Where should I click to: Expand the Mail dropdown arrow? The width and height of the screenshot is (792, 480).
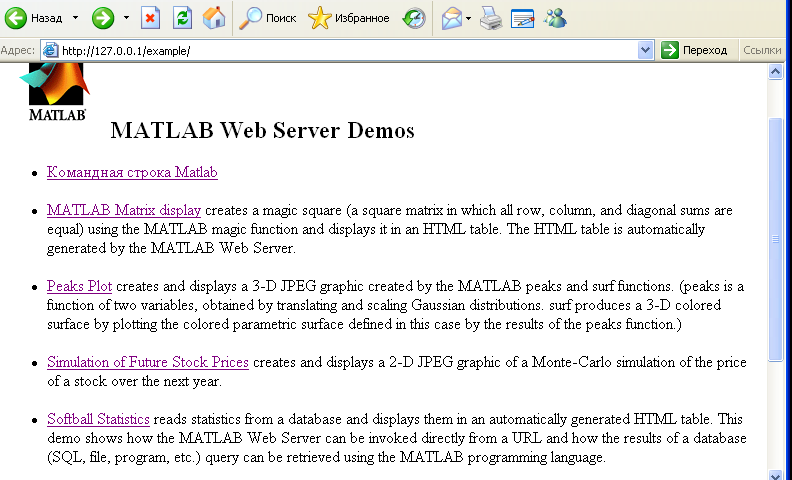tap(469, 19)
